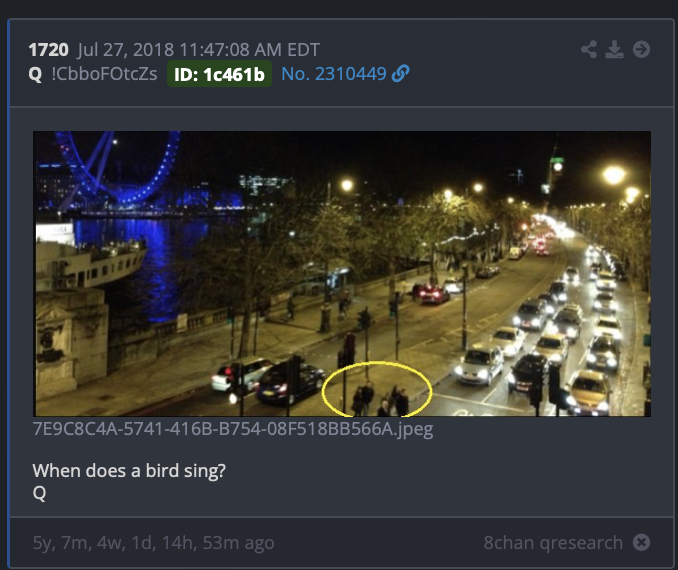678x570 pixels.
Task: Click the Q signature below post text
Action: coord(39,493)
